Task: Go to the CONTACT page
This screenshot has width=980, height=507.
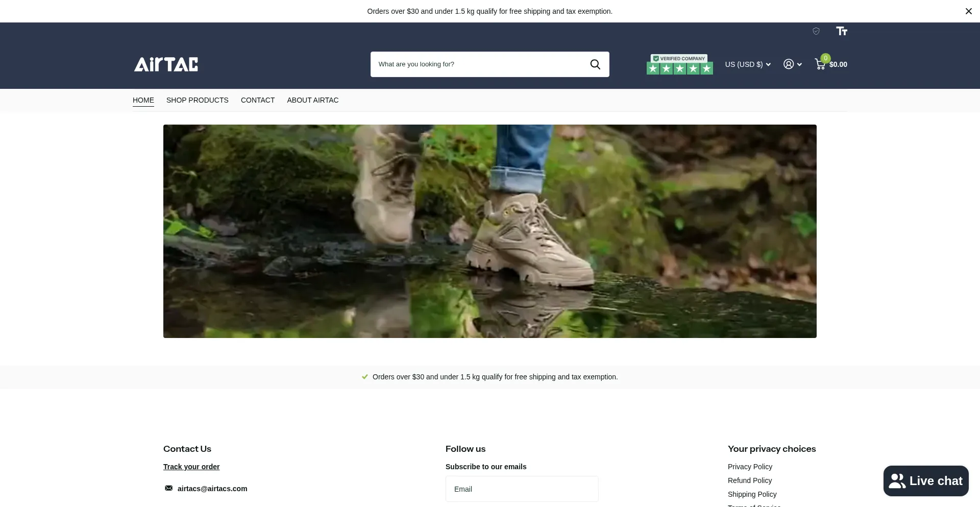Action: (258, 100)
